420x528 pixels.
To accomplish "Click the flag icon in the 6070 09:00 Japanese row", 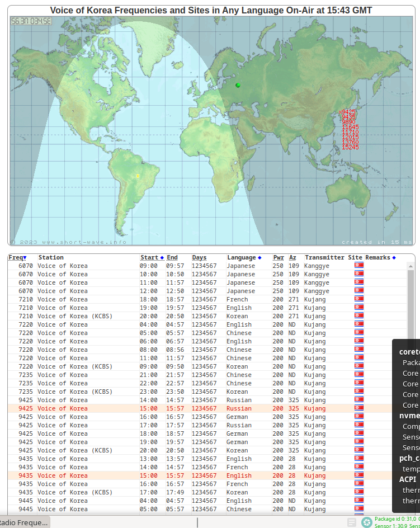I will coord(358,265).
